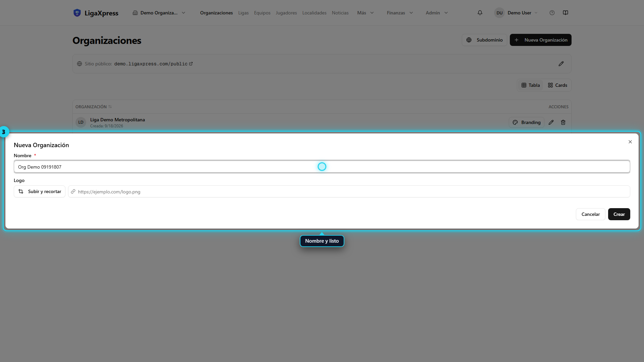Click the Crear button
Viewport: 644px width, 362px height.
click(x=619, y=214)
